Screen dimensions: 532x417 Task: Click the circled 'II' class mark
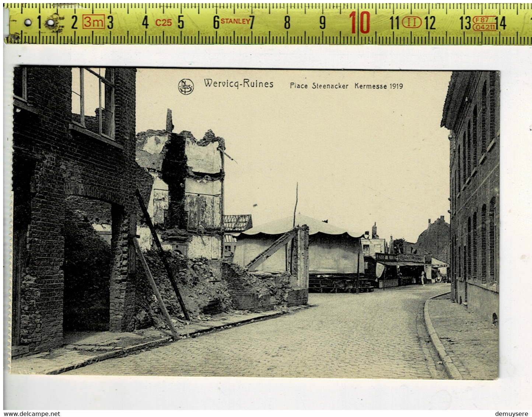tap(412, 22)
